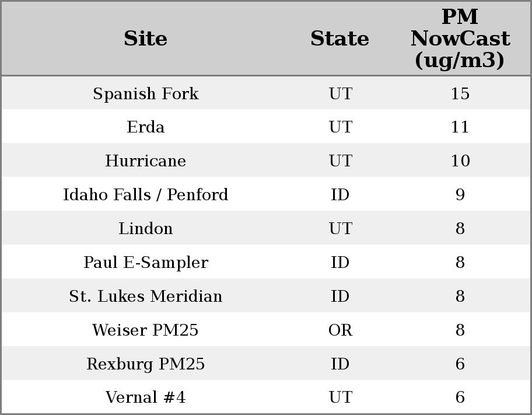
Task: Select the Erda site cell
Action: (x=145, y=127)
